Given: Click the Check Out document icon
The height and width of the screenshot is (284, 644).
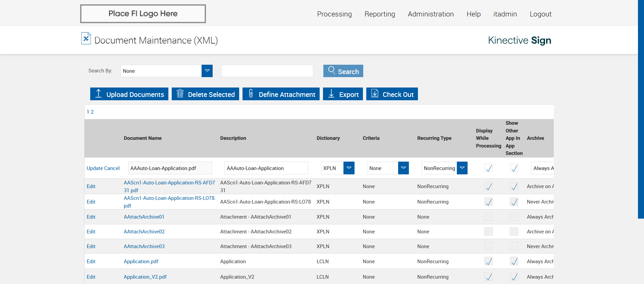Looking at the screenshot, I should point(375,94).
